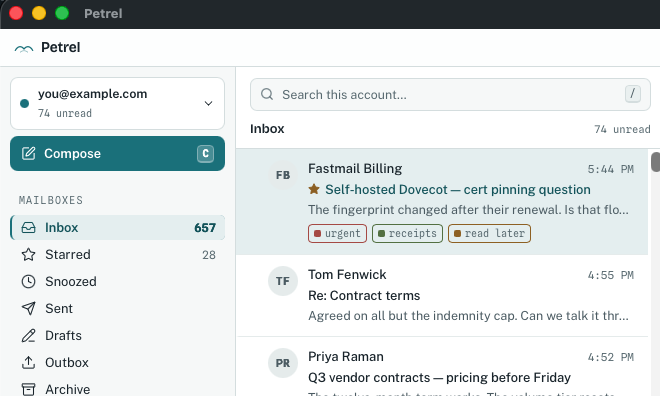Click the receipts label tag
The image size is (660, 396).
pos(407,234)
